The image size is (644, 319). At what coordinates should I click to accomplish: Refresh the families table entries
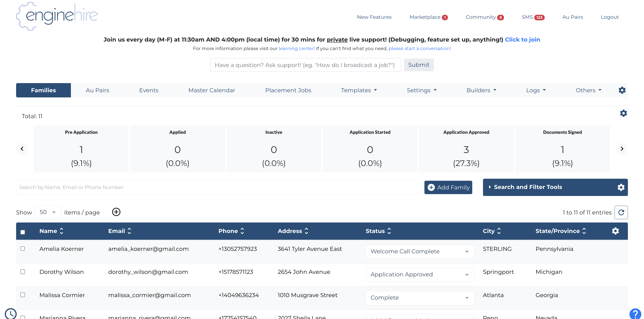[x=621, y=212]
